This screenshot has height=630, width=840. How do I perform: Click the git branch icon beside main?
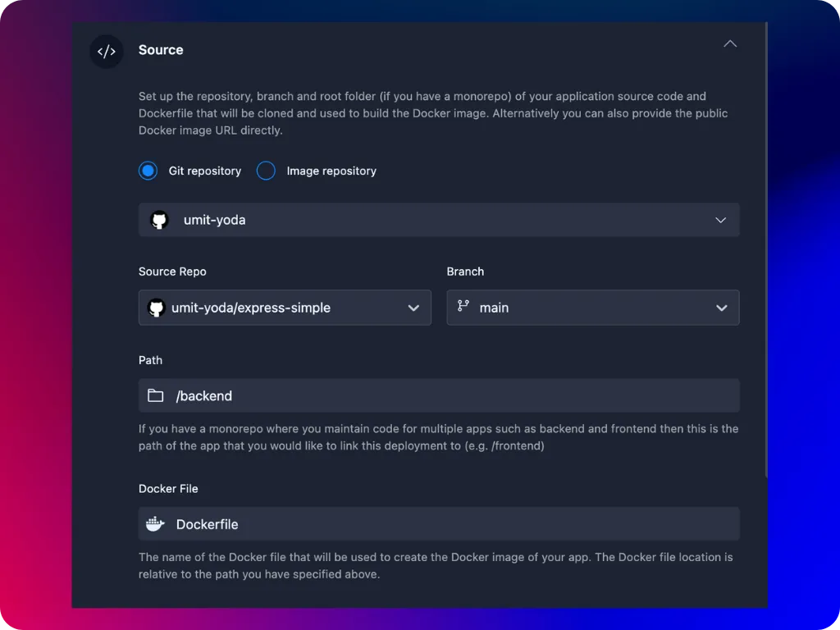[x=463, y=306]
